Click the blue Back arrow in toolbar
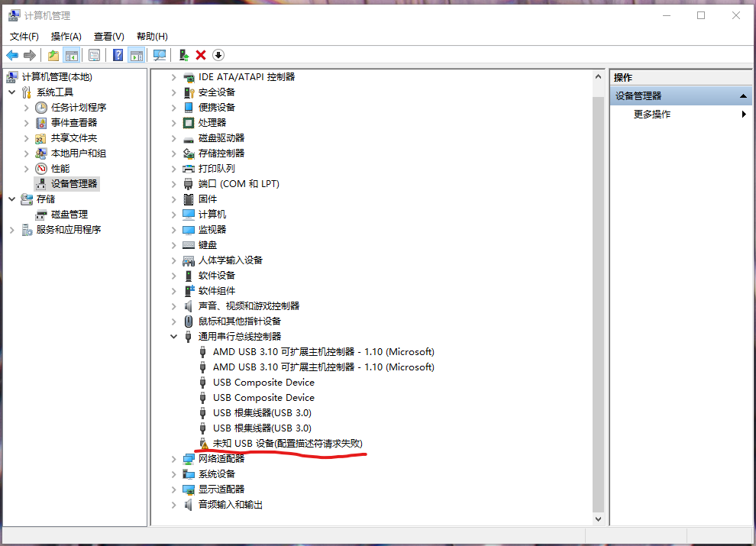 pos(12,55)
